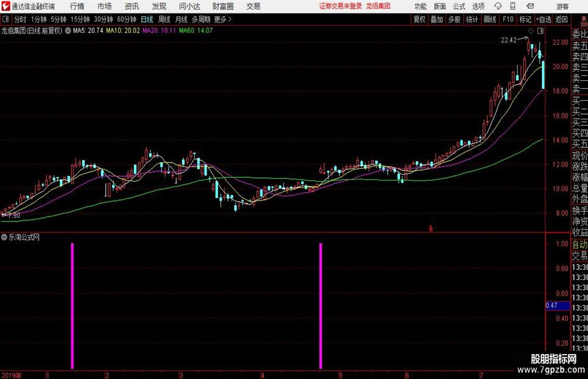Open the 公式 menu
The image size is (588, 379).
coord(459,6)
